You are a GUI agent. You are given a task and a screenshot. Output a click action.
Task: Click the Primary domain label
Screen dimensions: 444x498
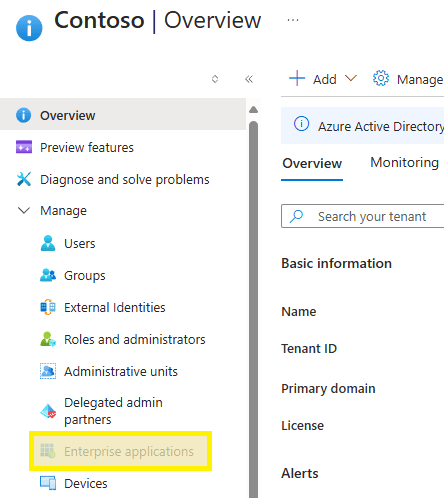point(328,389)
